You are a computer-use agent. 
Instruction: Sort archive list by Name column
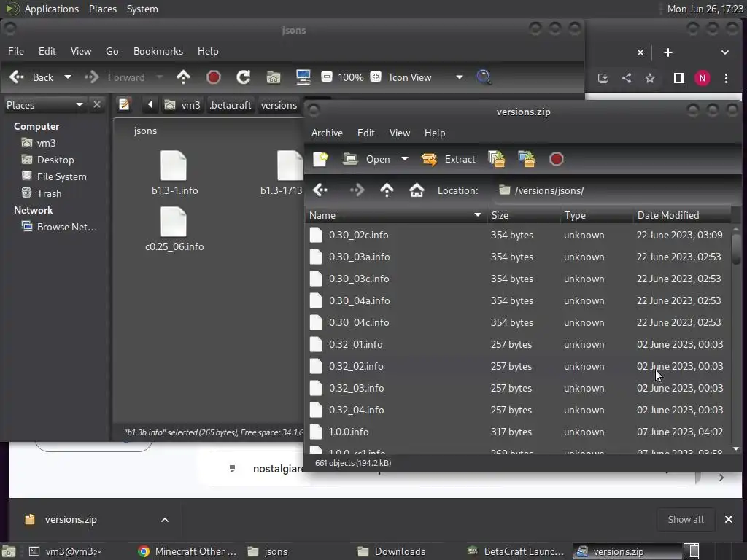[396, 215]
